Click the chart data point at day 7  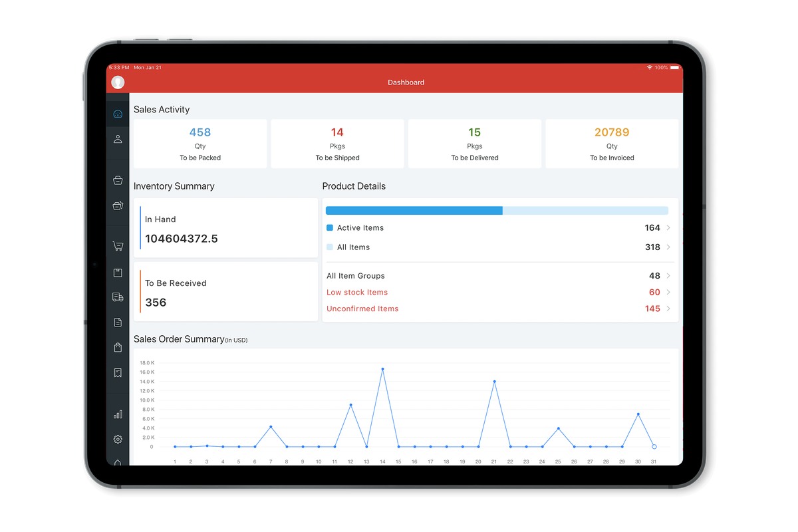271,427
